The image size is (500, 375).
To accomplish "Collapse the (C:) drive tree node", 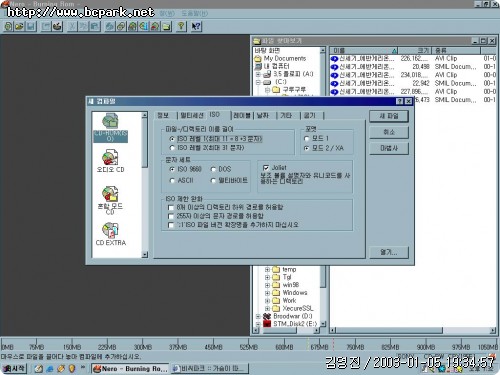I will tap(258, 82).
